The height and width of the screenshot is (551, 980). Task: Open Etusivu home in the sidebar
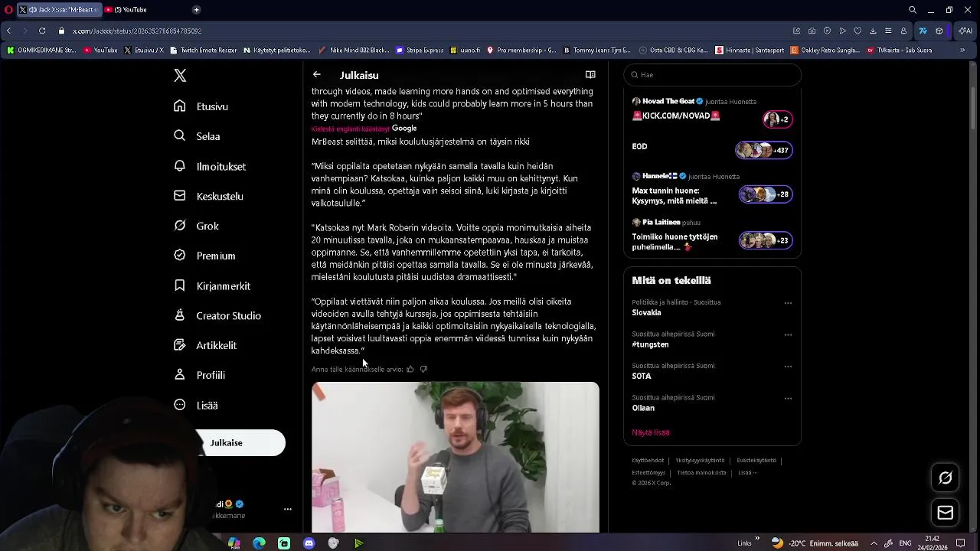click(x=201, y=106)
